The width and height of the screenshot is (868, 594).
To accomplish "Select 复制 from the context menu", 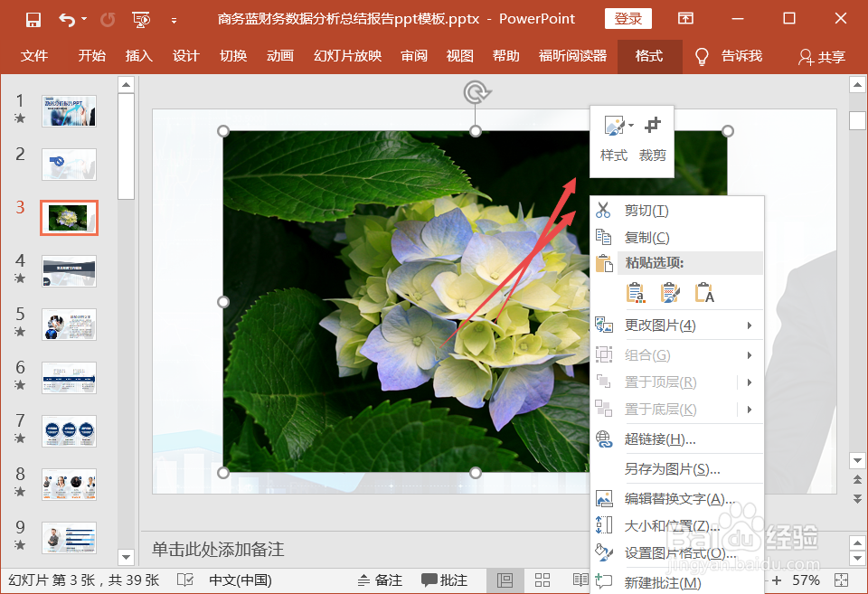I will point(645,237).
